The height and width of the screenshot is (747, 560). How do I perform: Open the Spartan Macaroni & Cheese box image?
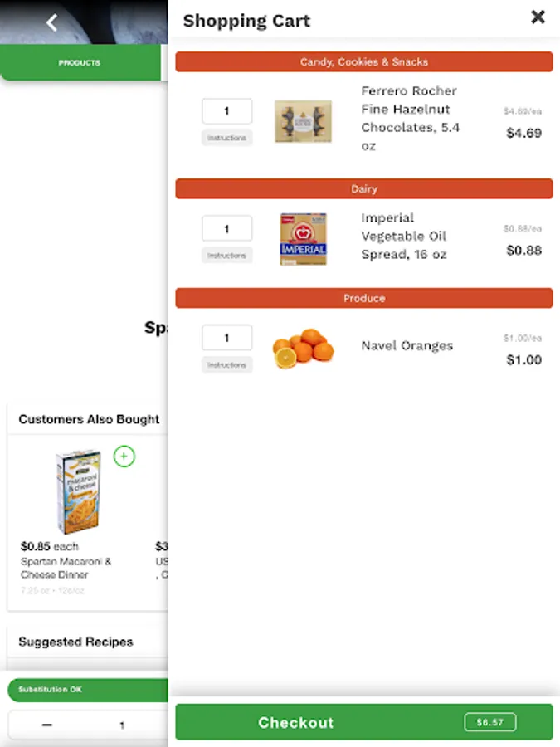[79, 492]
